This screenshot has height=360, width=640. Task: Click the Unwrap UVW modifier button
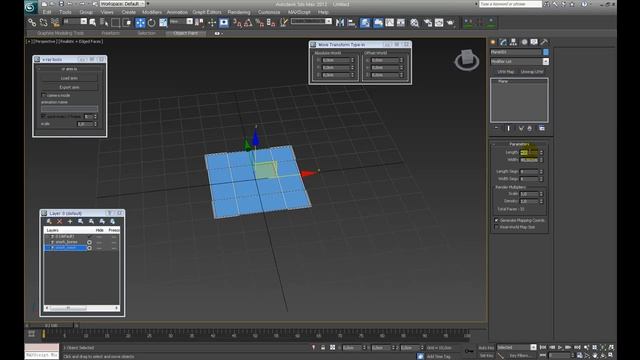(x=532, y=72)
